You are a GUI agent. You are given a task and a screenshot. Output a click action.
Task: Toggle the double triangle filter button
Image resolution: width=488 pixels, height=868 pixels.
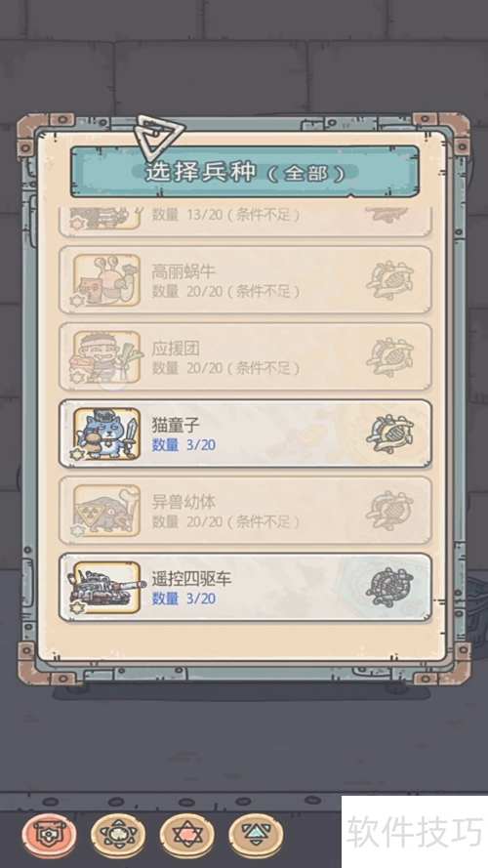256,834
